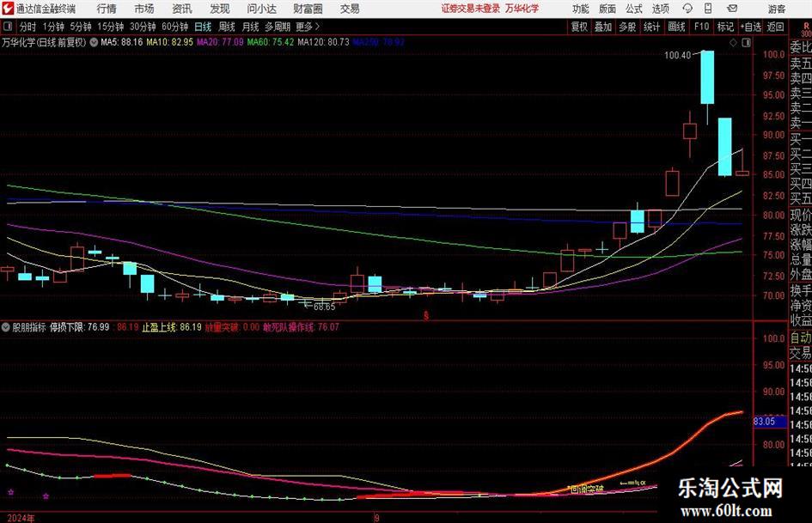Click the 敢死队操作线: 76.07 indicator label
This screenshot has width=812, height=523.
(301, 327)
